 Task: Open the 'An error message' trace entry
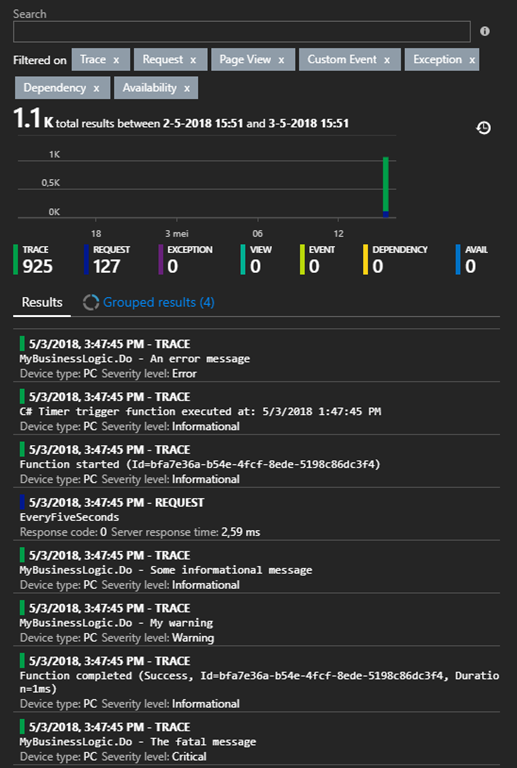tap(257, 359)
